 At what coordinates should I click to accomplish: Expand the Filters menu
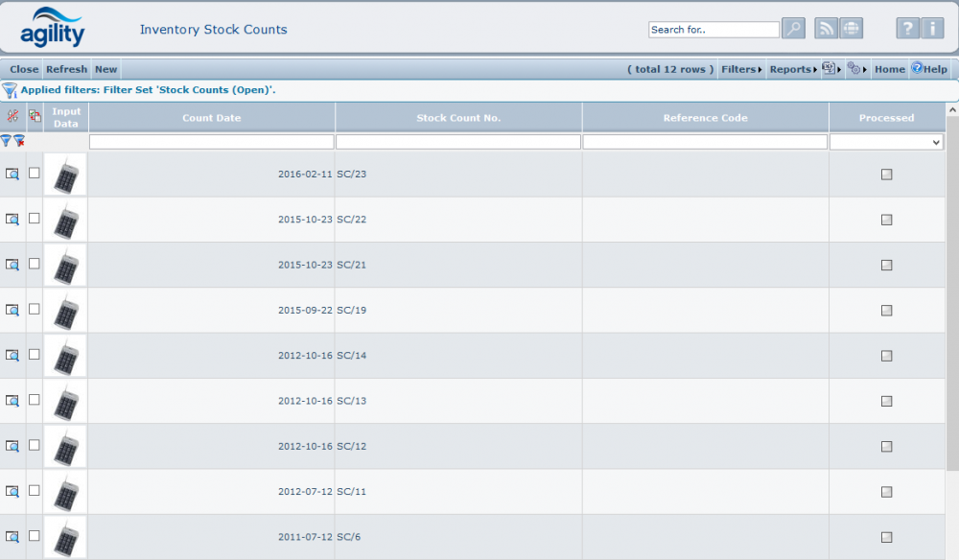(x=741, y=69)
